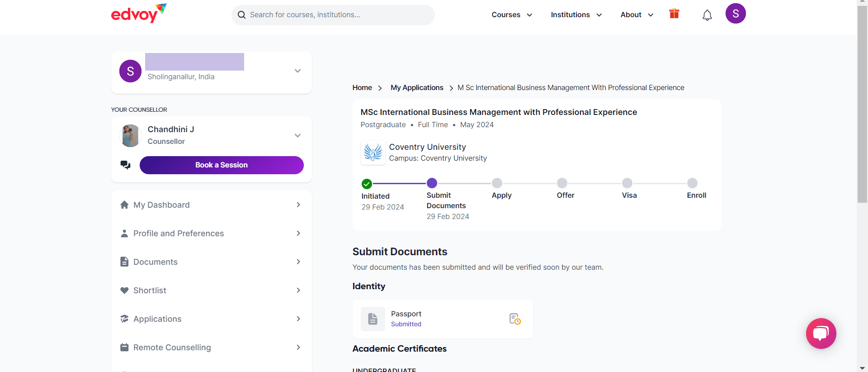Click the green Initiated checkmark step
Screen dimensions: 868x372
coord(367,184)
